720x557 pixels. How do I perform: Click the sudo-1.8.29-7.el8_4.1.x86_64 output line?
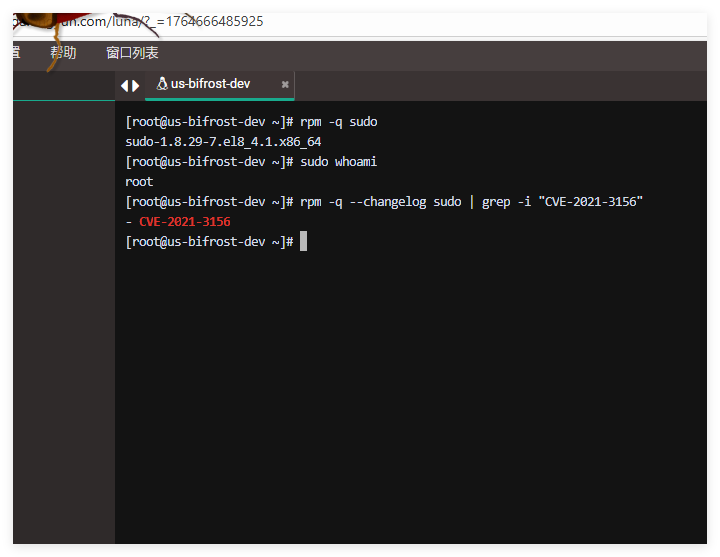tap(223, 142)
